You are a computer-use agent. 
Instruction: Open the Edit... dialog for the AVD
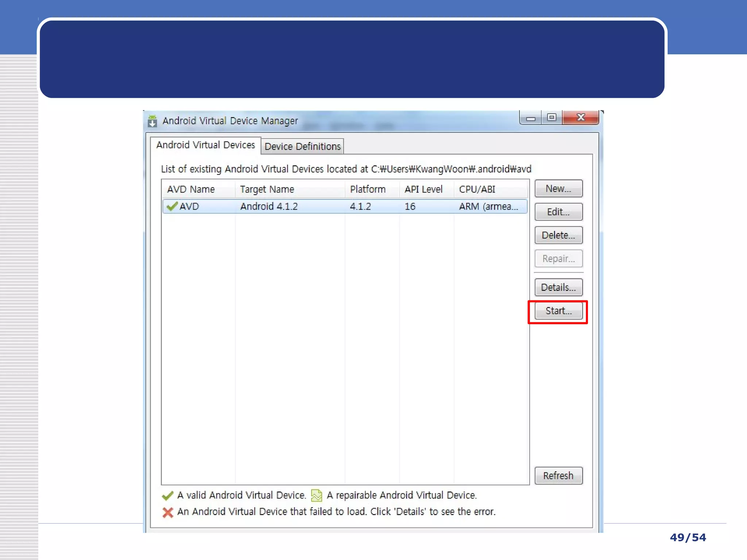(558, 212)
